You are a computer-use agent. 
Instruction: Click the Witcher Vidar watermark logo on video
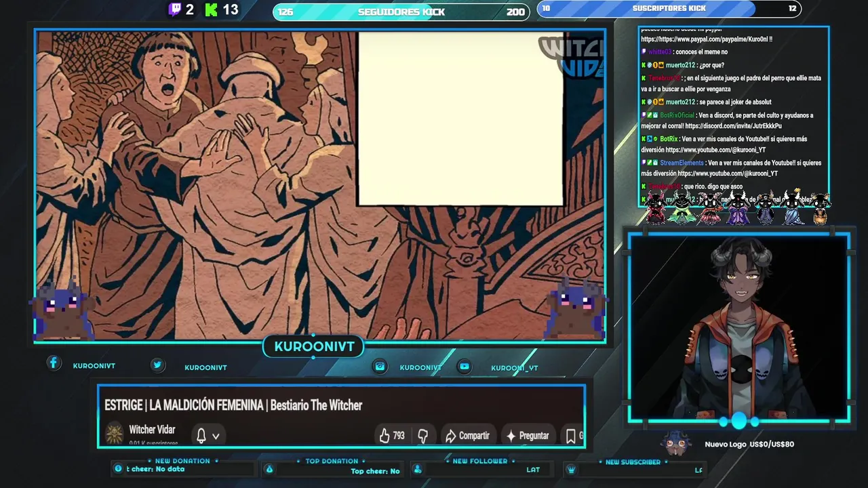click(572, 57)
